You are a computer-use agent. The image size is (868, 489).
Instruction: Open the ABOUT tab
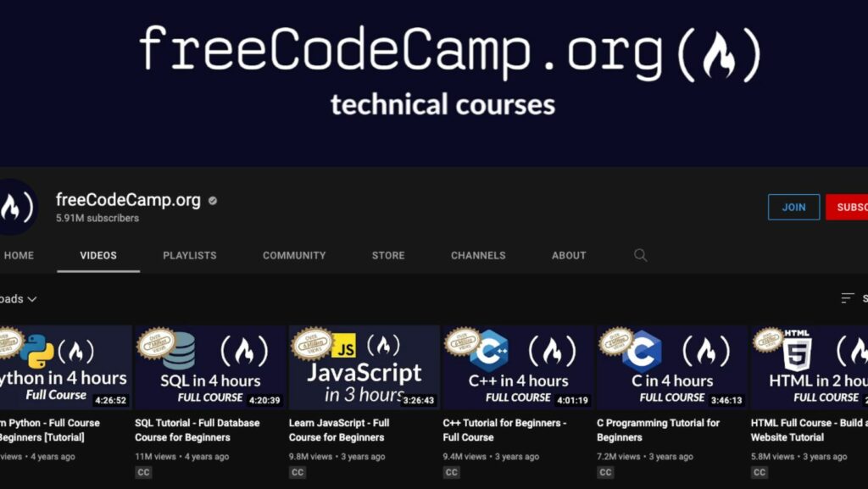[569, 255]
